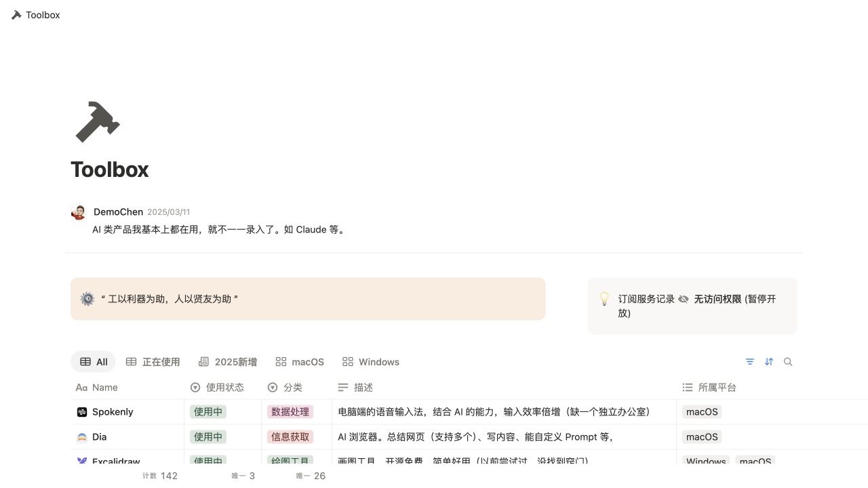Click the large hammer page icon
The height and width of the screenshot is (488, 868).
[x=97, y=122]
